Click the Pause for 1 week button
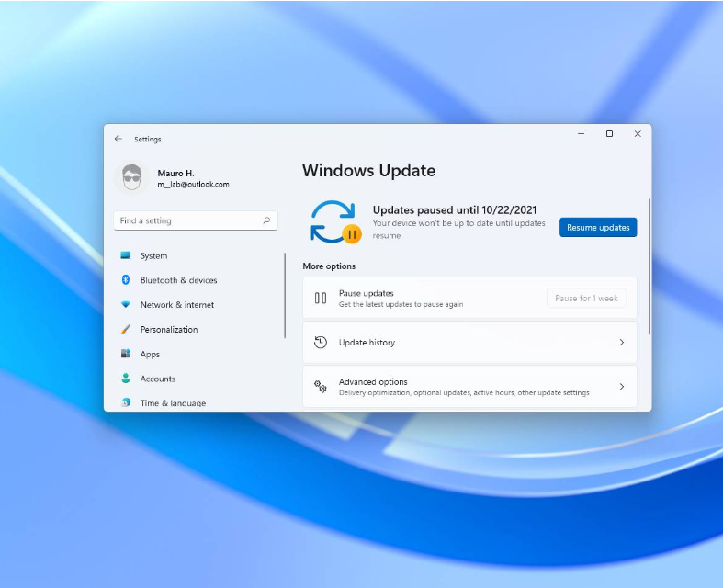 pos(586,299)
